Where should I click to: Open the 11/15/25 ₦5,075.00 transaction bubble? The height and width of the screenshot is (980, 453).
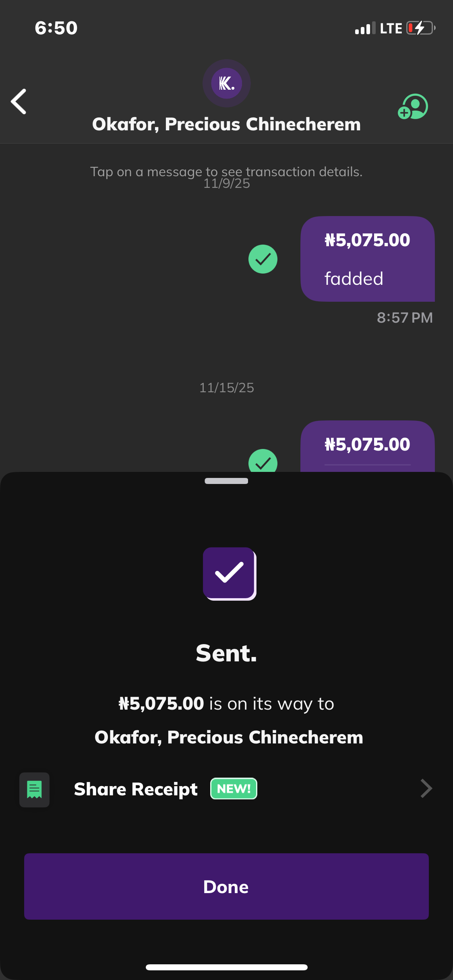coord(367,447)
